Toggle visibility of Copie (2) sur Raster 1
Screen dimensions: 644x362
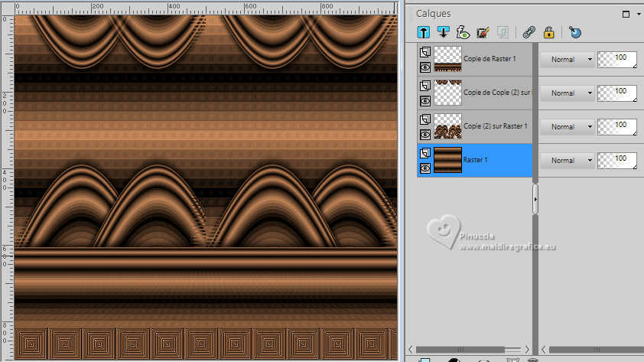(x=425, y=134)
